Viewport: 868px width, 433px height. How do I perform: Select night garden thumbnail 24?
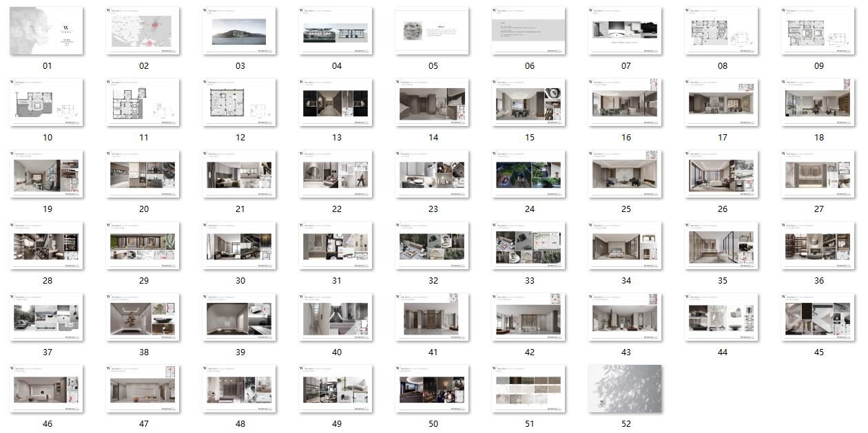(x=529, y=175)
